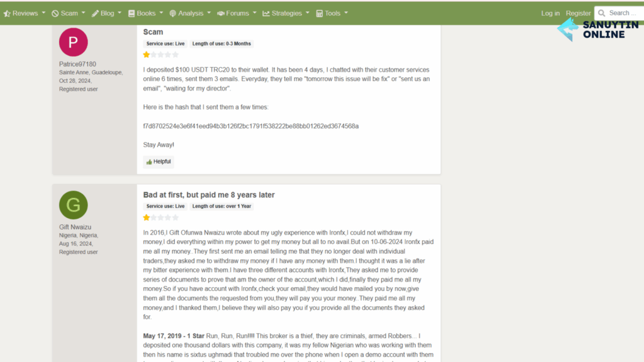This screenshot has height=362, width=644.
Task: Click the chart icon beside Strategies
Action: coord(266,14)
